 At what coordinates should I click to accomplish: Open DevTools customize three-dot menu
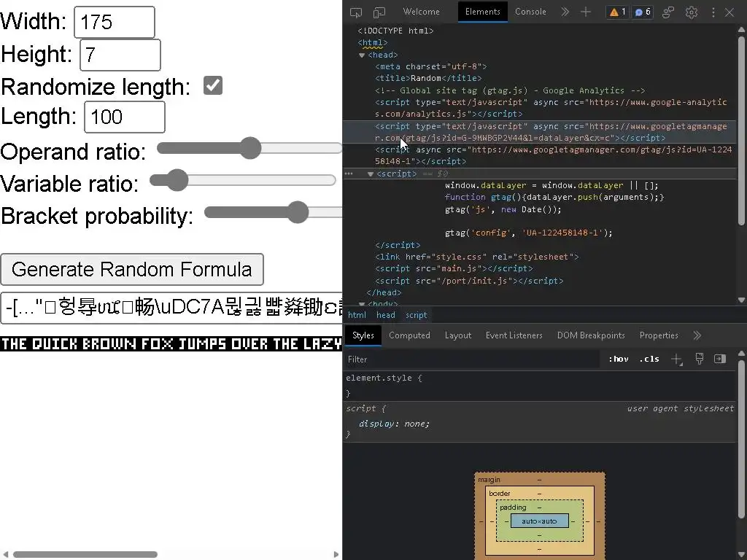point(713,12)
